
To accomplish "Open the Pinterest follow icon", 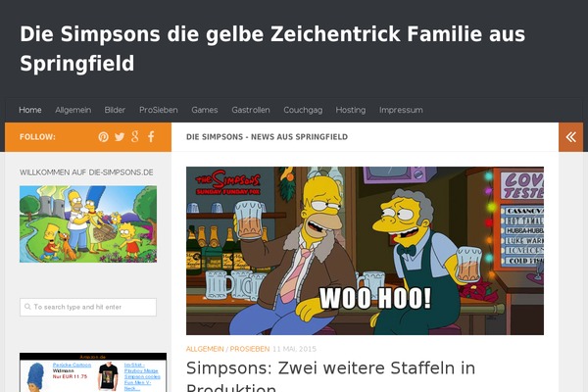I will [x=104, y=137].
